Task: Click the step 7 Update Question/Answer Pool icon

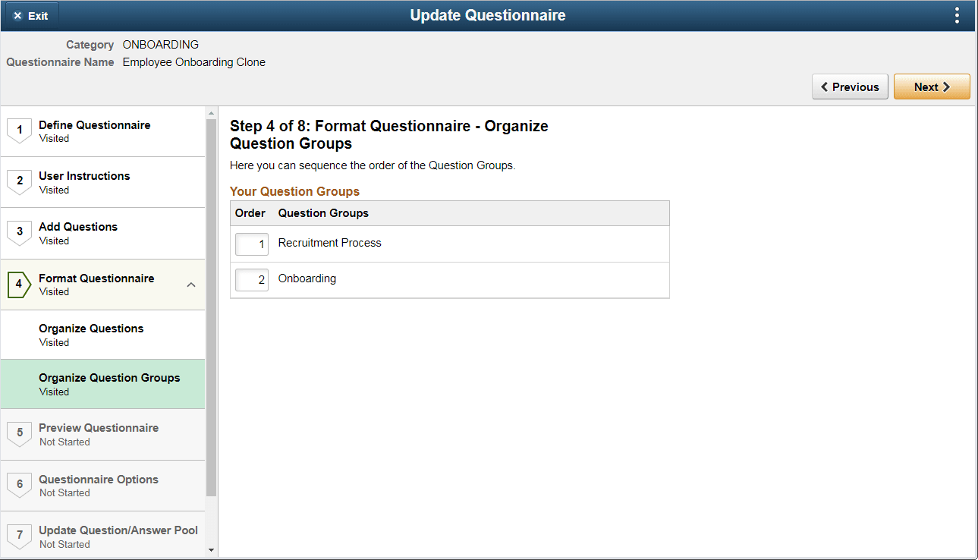Action: (19, 536)
